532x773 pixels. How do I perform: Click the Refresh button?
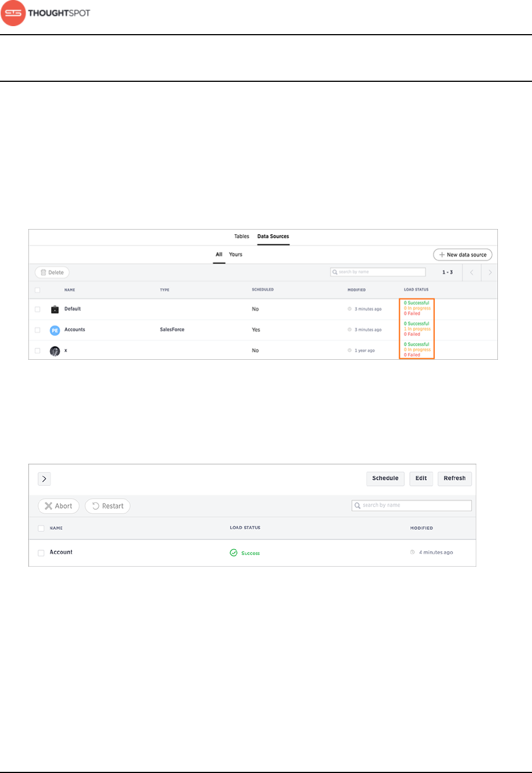(455, 479)
